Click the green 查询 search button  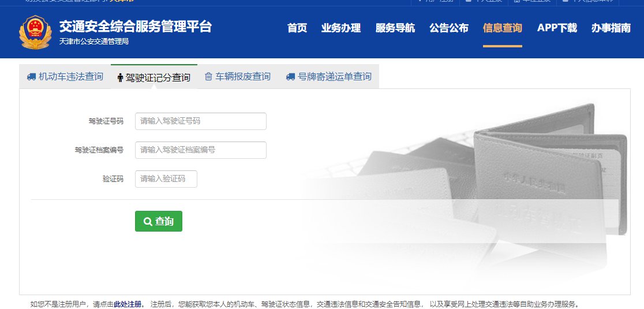159,221
